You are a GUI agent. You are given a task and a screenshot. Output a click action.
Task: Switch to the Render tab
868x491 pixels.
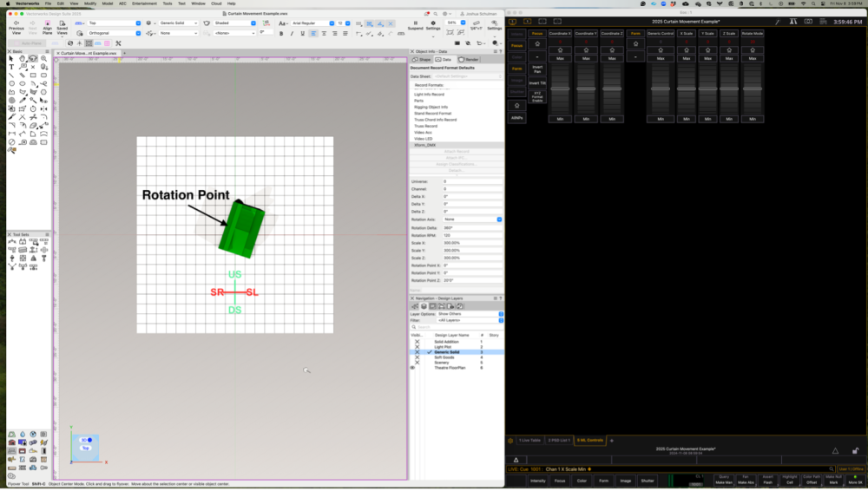470,59
